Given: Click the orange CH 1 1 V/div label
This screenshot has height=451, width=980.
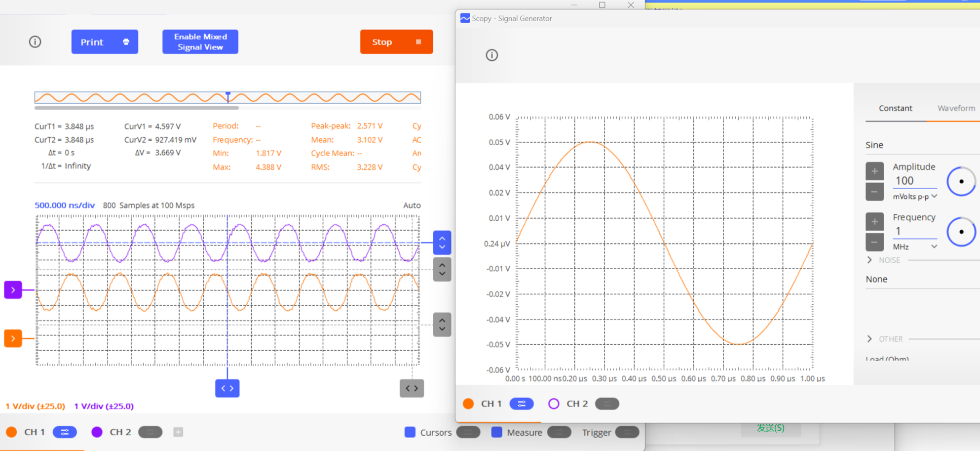Looking at the screenshot, I should [x=35, y=406].
